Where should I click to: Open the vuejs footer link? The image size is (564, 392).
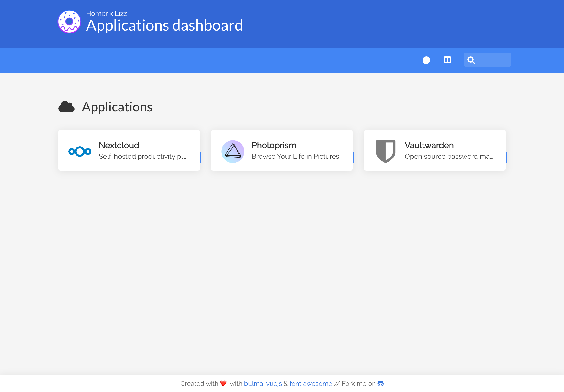point(274,383)
